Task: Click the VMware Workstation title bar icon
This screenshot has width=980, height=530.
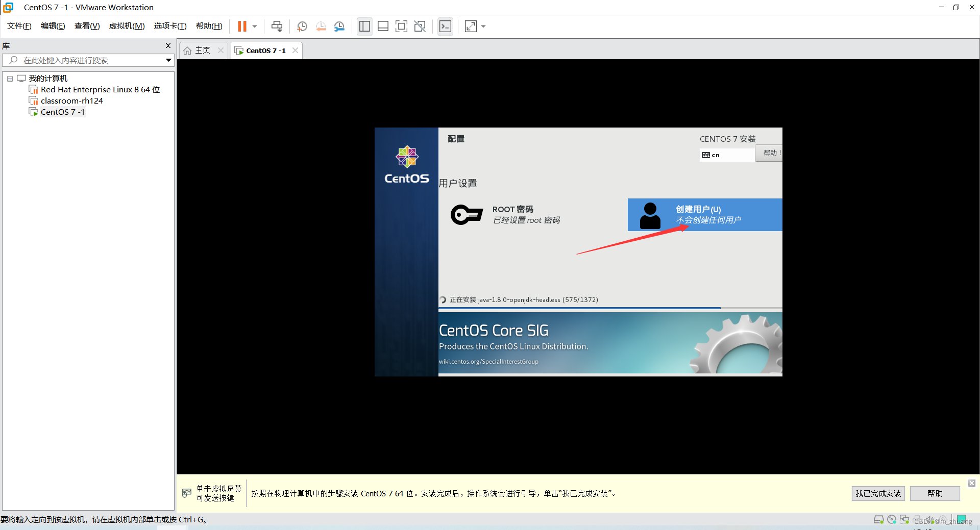Action: click(8, 7)
